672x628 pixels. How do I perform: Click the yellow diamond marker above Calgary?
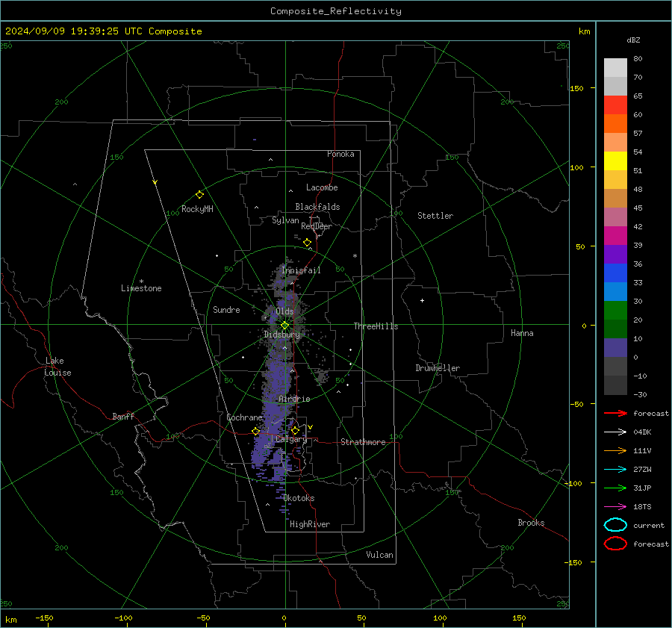295,430
